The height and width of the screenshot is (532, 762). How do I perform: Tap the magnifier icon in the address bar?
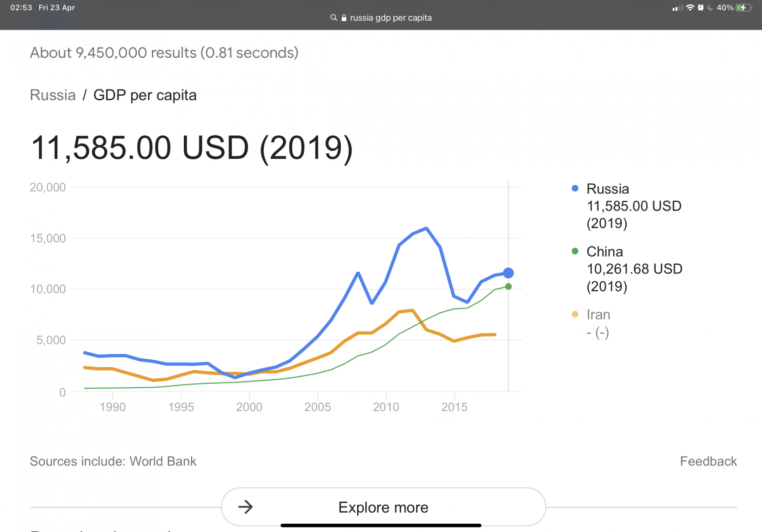coord(333,18)
